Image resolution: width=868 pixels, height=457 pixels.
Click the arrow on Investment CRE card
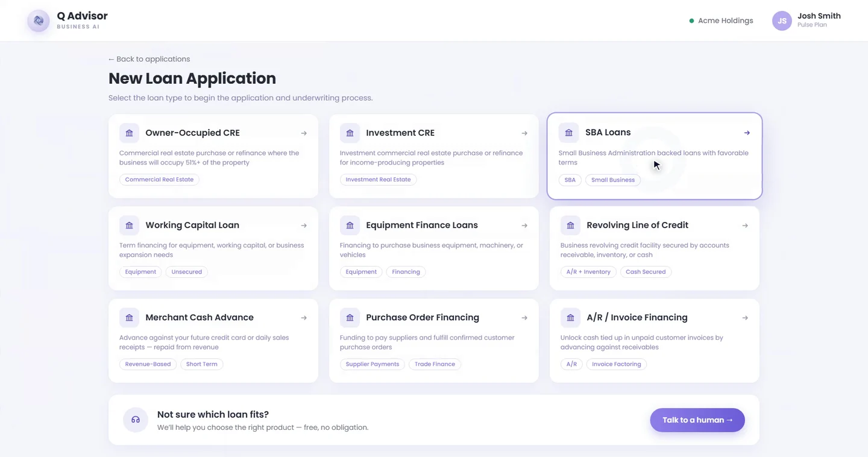pos(524,133)
